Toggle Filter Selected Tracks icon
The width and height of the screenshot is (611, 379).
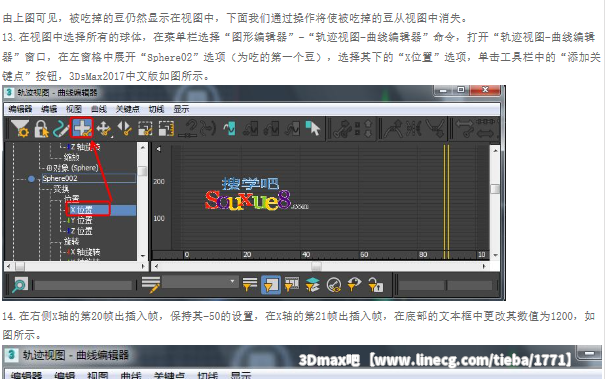(249, 285)
